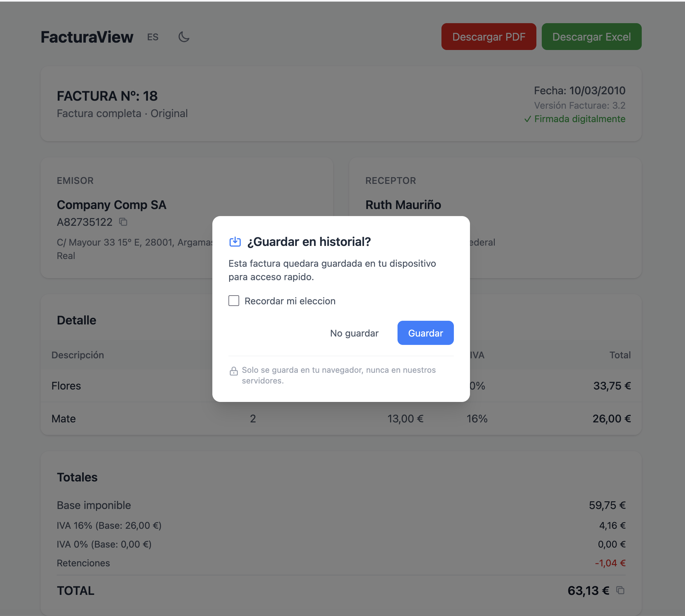
Task: Click the FacturaView logo
Action: point(87,37)
